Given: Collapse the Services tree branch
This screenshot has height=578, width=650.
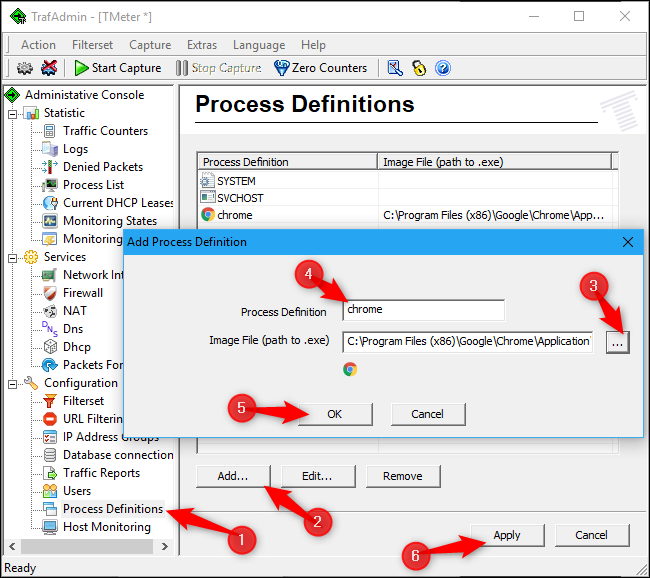Looking at the screenshot, I should point(12,257).
